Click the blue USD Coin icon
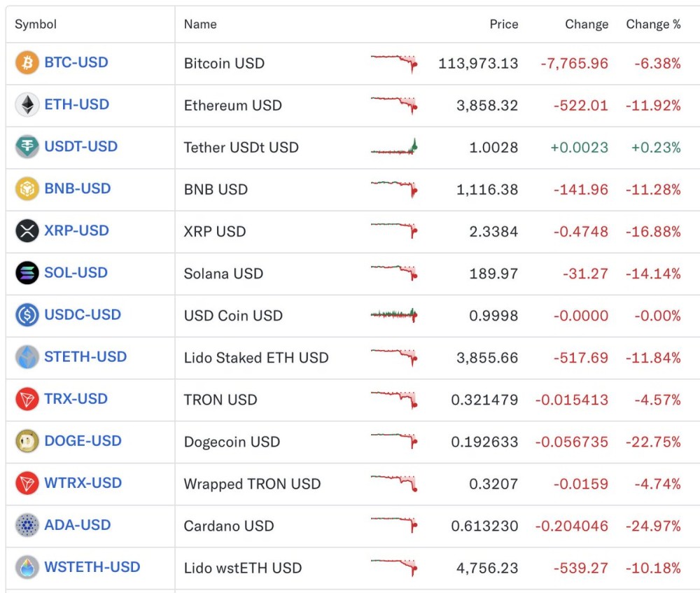The width and height of the screenshot is (700, 593). click(x=27, y=315)
